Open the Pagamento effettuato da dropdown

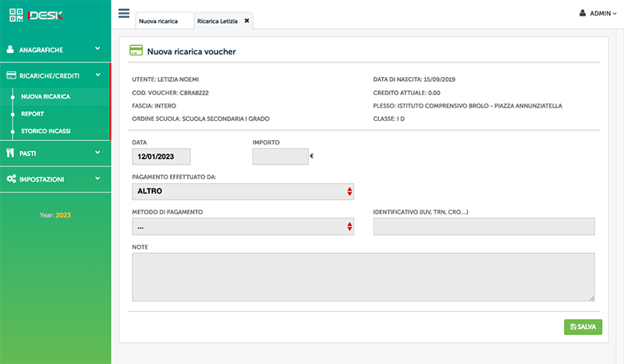[x=243, y=191]
